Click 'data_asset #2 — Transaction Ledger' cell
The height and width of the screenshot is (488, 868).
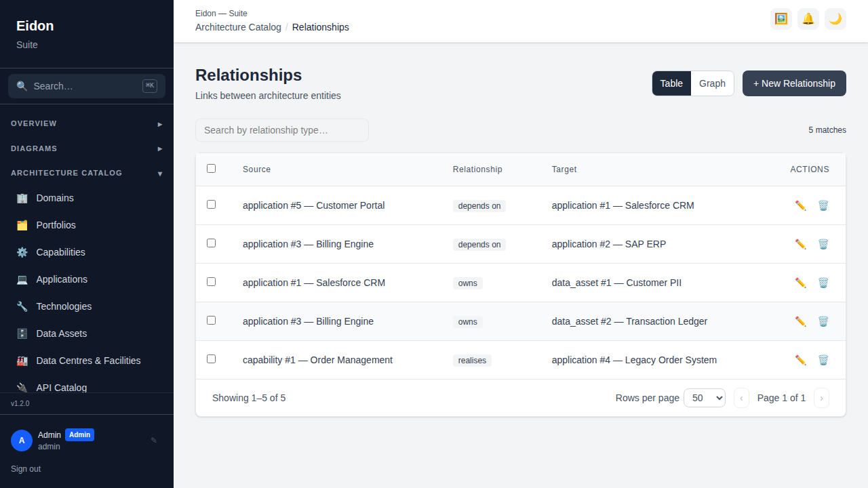(x=629, y=321)
